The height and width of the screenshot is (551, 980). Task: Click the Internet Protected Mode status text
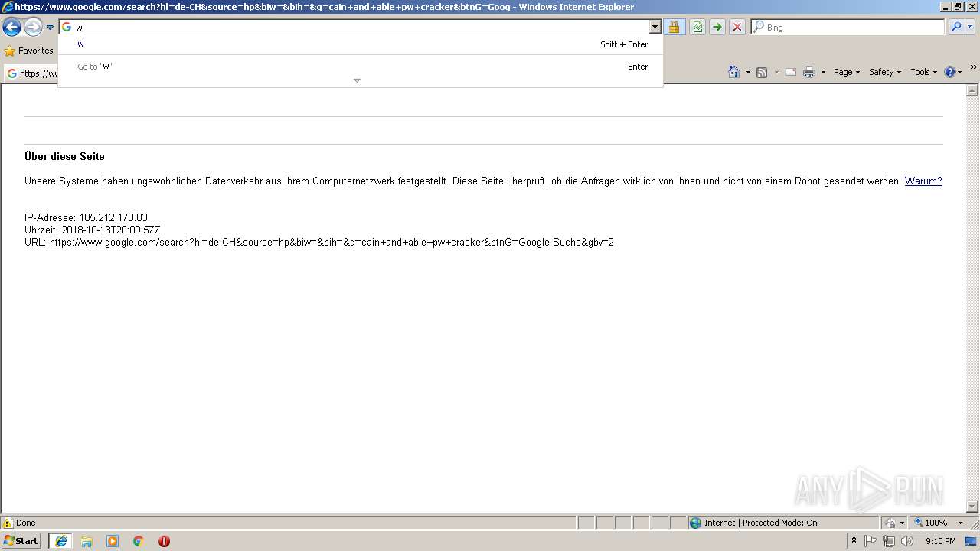click(x=760, y=523)
